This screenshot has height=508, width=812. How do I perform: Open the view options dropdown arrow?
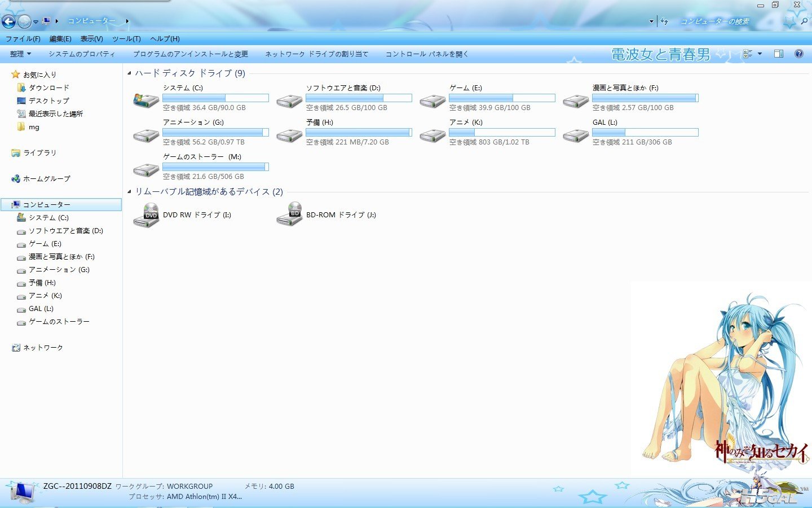click(x=760, y=54)
